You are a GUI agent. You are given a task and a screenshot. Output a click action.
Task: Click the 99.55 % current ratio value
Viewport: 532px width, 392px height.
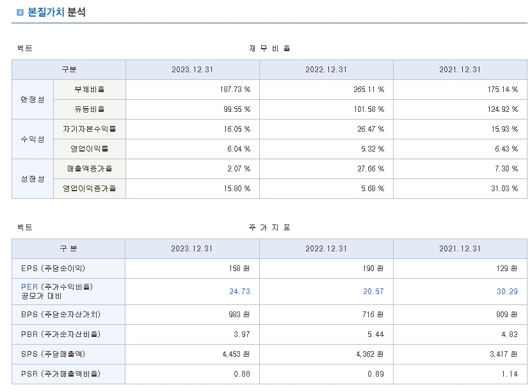point(237,109)
